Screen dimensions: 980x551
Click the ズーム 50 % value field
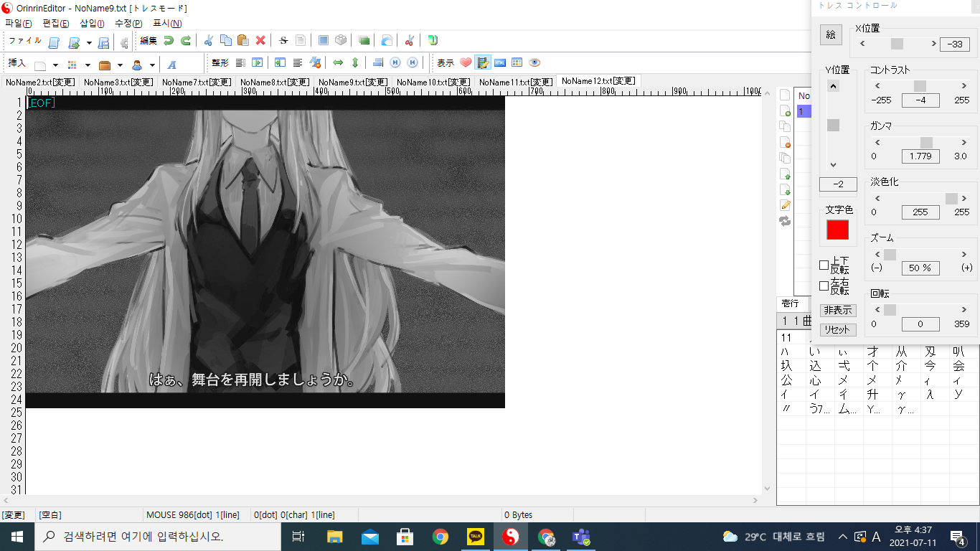point(920,268)
